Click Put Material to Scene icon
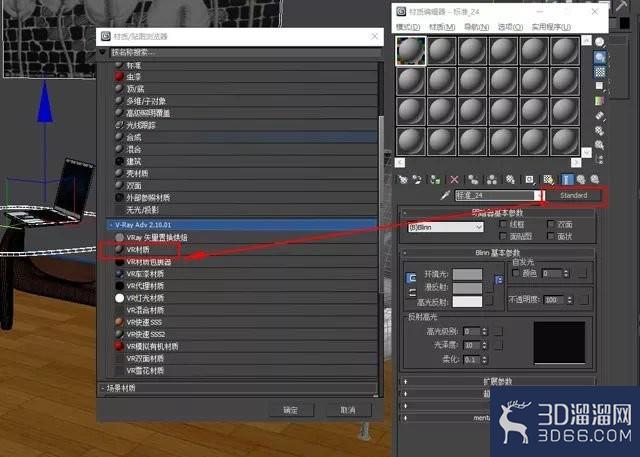640x457 pixels. [x=417, y=179]
